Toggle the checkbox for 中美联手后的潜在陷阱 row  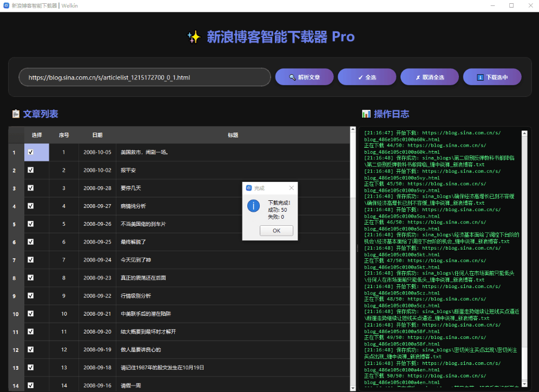31,313
